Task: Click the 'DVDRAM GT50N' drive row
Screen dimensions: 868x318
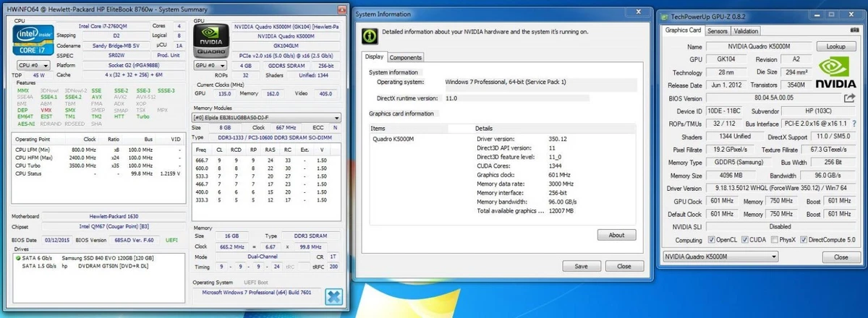Action: 100,266
